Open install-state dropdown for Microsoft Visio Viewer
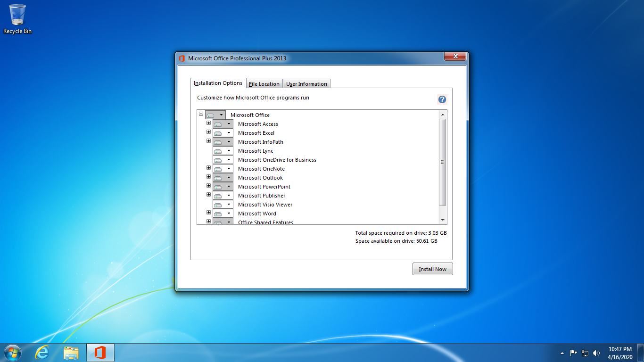The image size is (644, 362). click(x=223, y=205)
